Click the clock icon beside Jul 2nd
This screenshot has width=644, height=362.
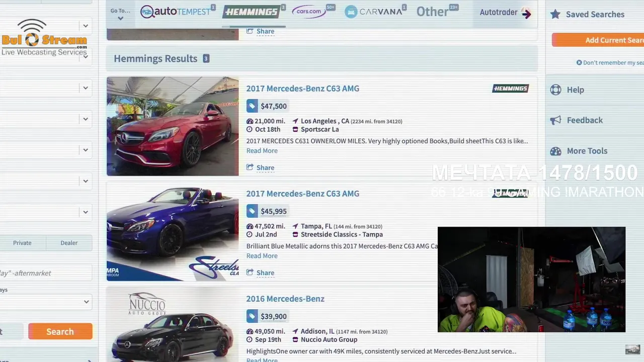click(x=250, y=234)
